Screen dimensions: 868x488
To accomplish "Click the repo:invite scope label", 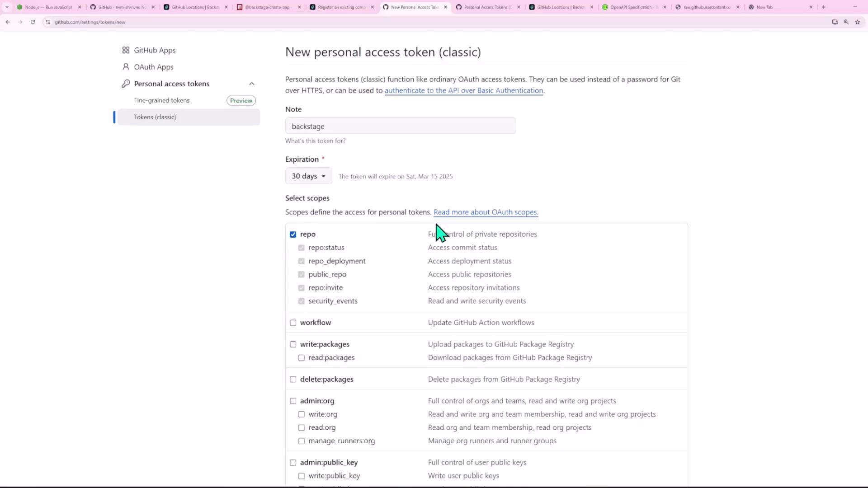I will (x=325, y=288).
